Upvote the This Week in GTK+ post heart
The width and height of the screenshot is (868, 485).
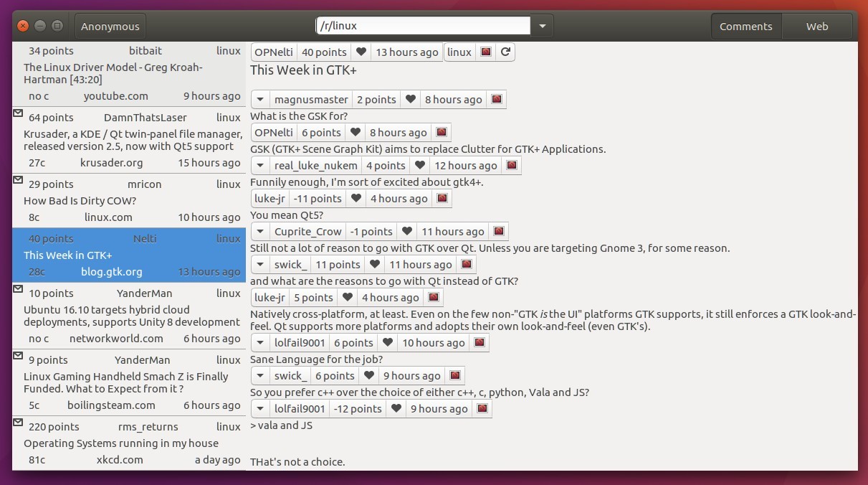click(361, 52)
